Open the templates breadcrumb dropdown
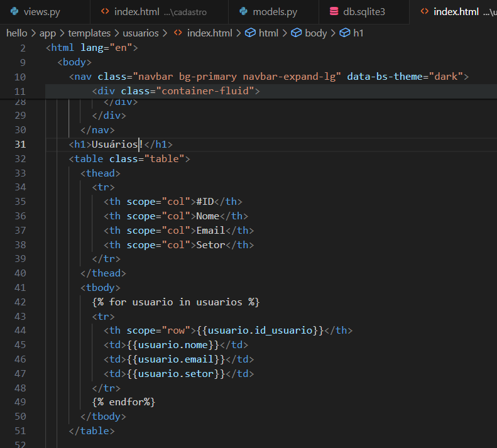The width and height of the screenshot is (497, 448). pos(89,33)
